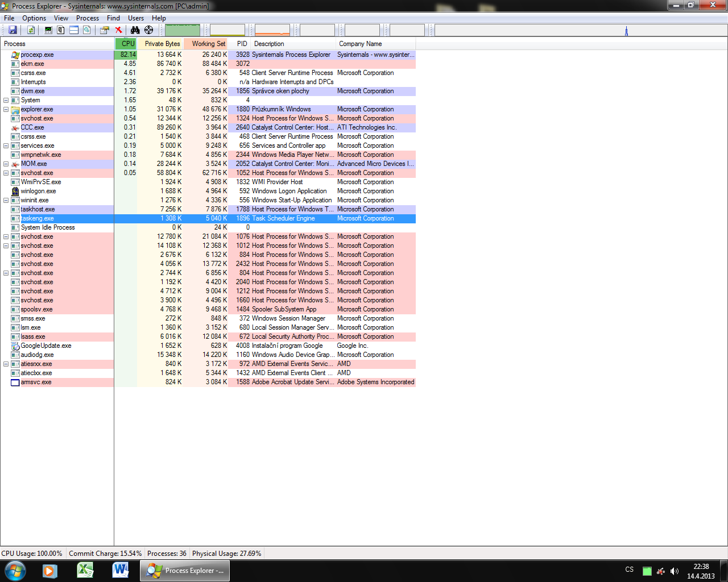This screenshot has height=582, width=728.
Task: Collapse the wininit.exe tree node
Action: click(6, 200)
